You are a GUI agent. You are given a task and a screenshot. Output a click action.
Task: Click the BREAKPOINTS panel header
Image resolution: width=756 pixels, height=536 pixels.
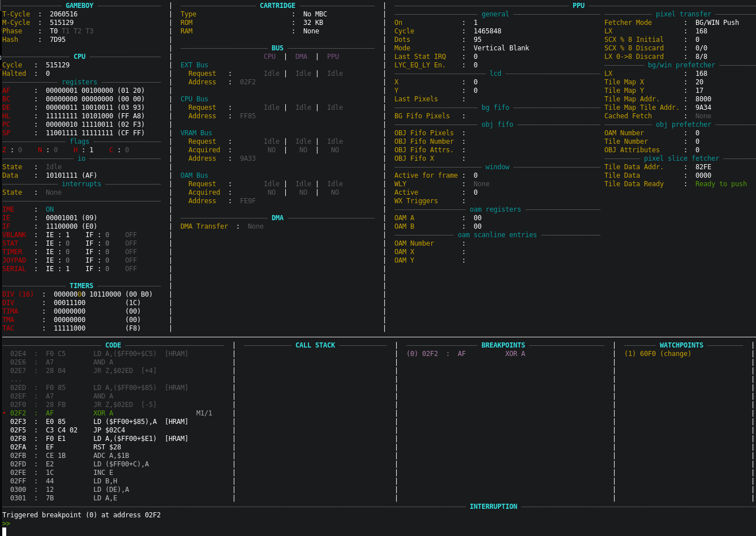[503, 345]
